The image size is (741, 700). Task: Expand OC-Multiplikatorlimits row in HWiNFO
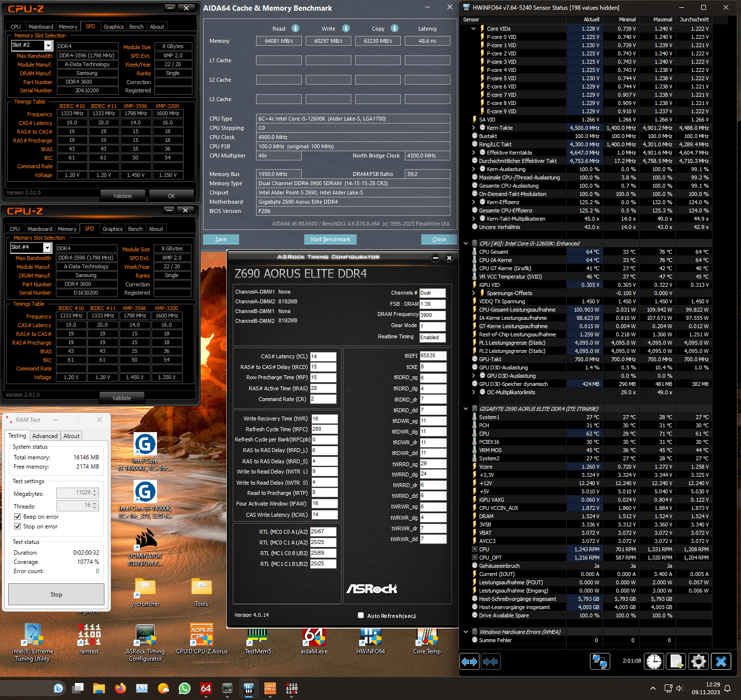pos(474,392)
